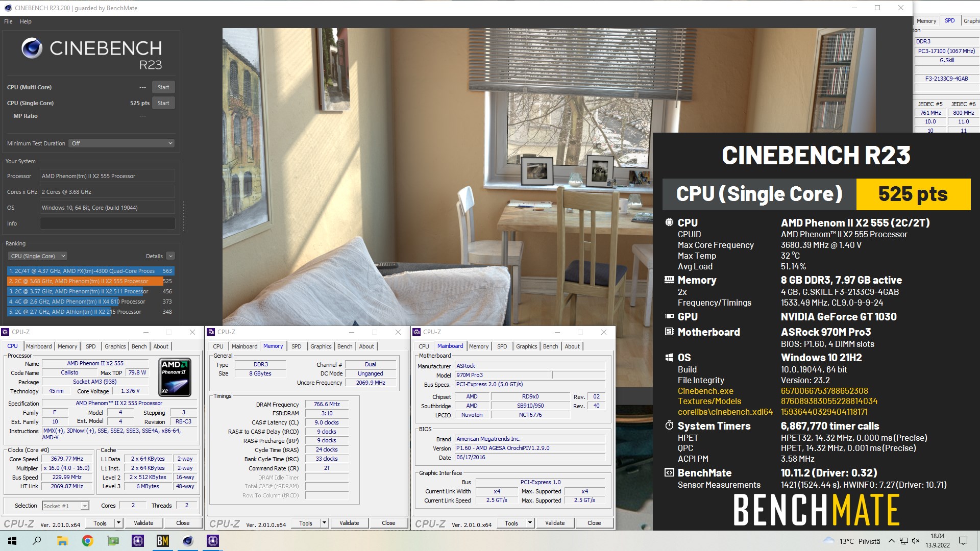The width and height of the screenshot is (980, 551).
Task: Select ranking row Athlon II X2 215
Action: (x=90, y=312)
